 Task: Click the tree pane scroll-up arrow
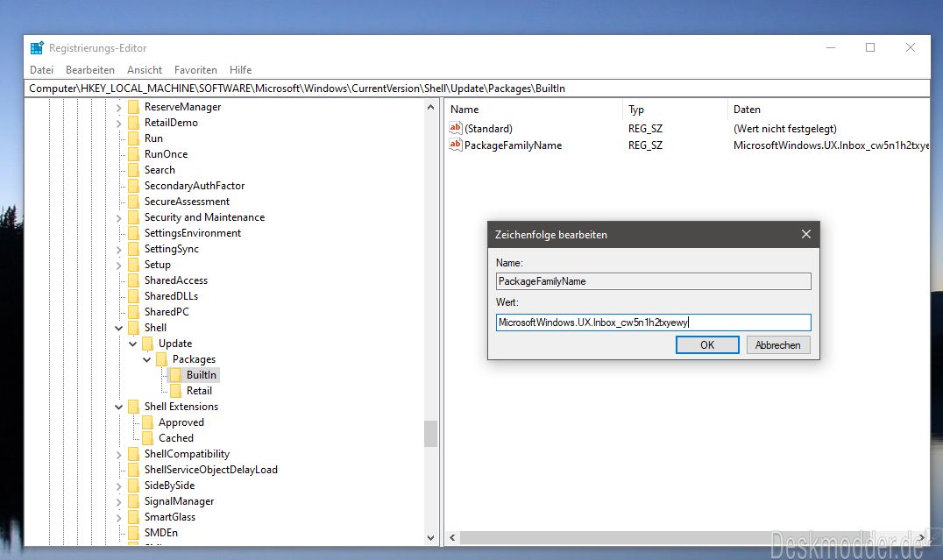click(x=430, y=107)
